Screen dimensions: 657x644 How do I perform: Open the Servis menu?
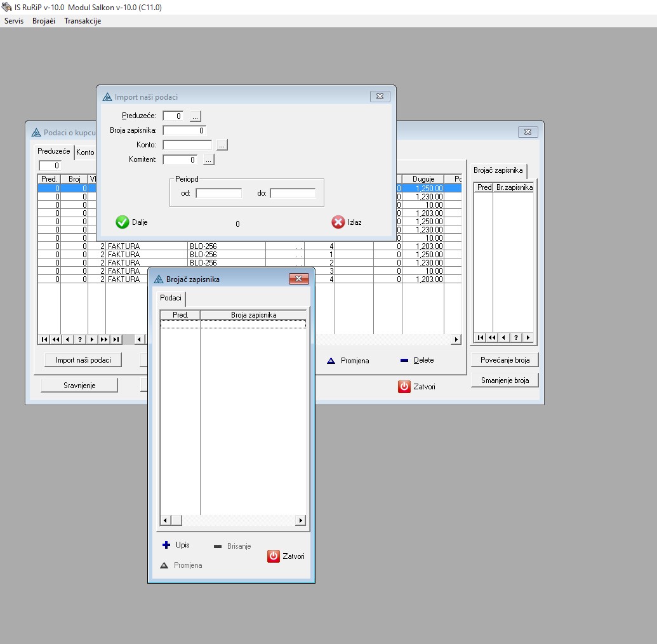point(14,21)
